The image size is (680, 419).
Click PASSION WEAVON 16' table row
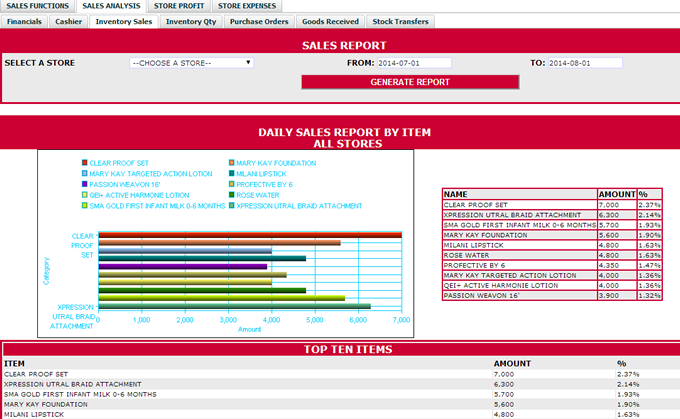click(552, 295)
